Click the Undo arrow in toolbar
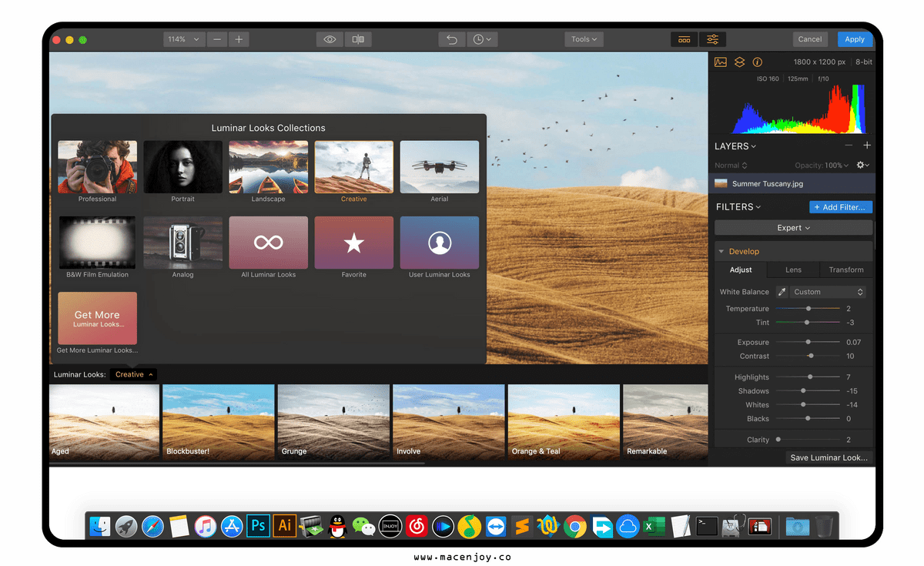Image resolution: width=924 pixels, height=566 pixels. pos(451,39)
